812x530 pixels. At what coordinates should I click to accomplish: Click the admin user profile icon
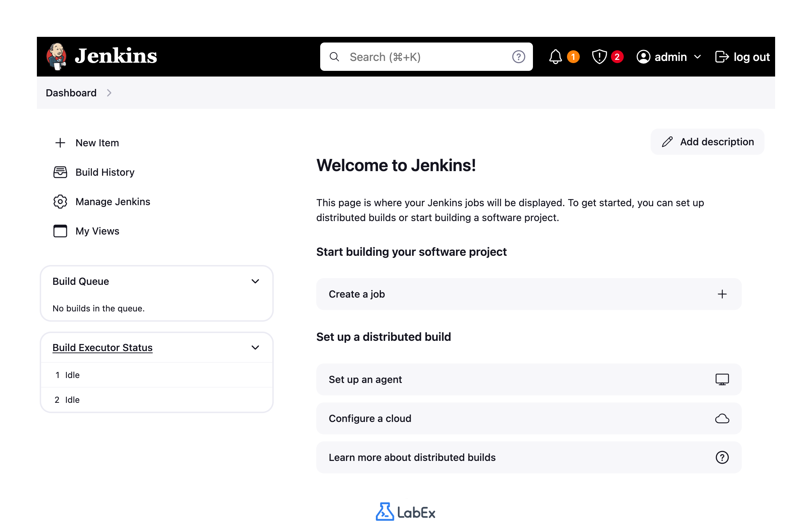coord(644,56)
